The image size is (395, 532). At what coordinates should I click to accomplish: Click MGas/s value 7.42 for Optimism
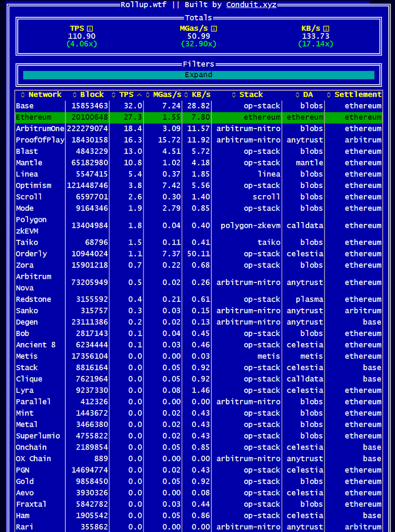click(x=172, y=185)
